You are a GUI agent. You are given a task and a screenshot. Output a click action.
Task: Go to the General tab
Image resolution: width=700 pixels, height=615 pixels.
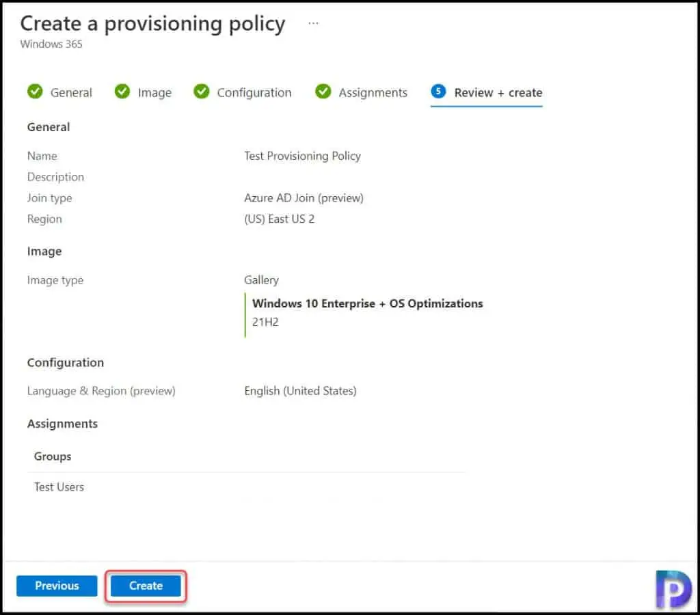pyautogui.click(x=71, y=92)
